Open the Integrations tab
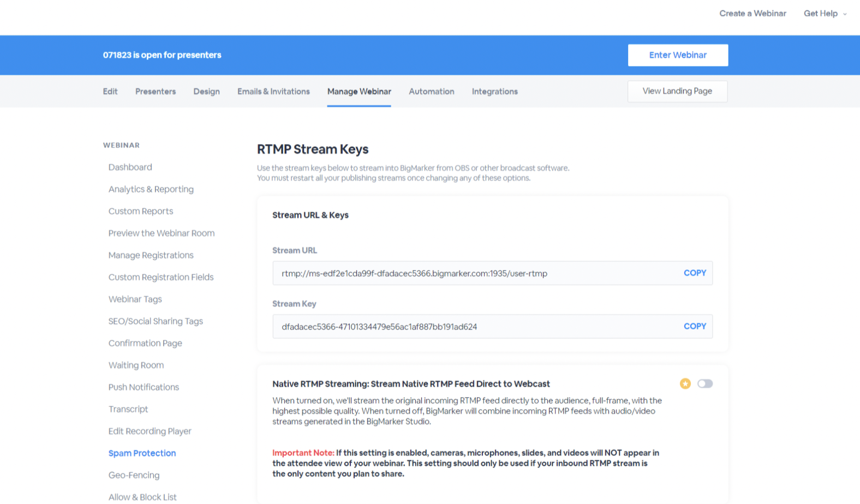The height and width of the screenshot is (504, 860). tap(495, 92)
